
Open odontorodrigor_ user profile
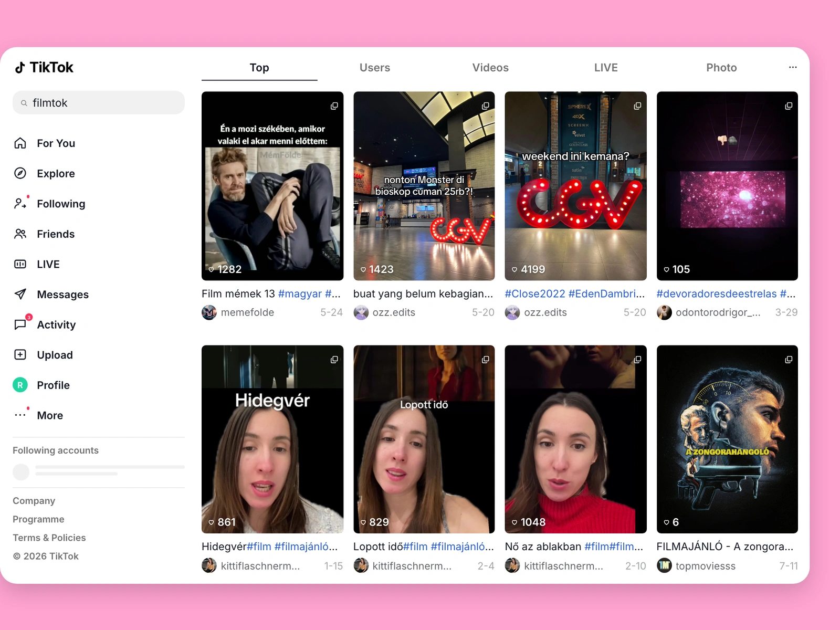coord(718,312)
